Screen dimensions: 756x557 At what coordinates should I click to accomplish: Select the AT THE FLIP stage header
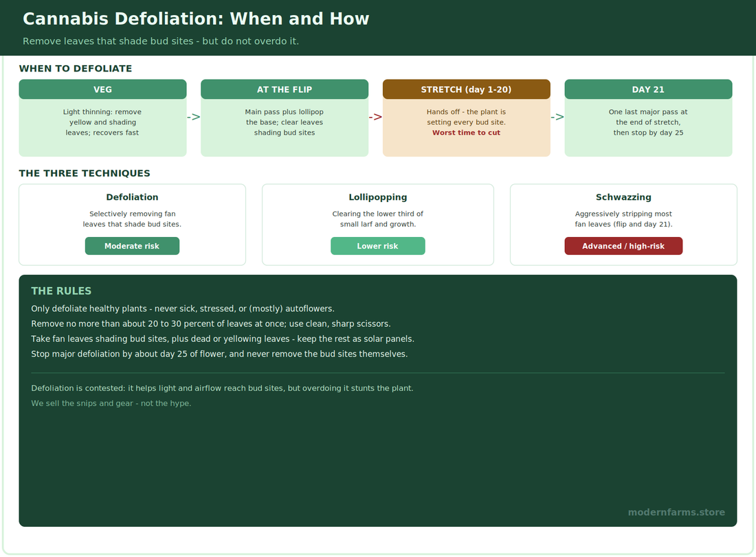pos(285,89)
